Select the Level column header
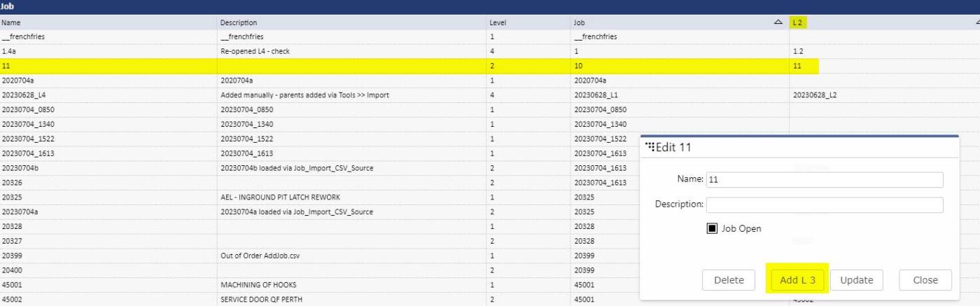 coord(497,22)
